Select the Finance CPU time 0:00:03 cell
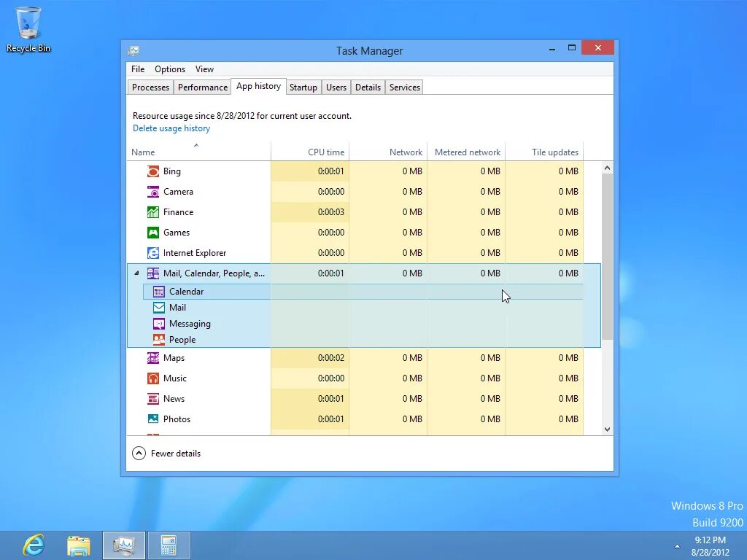 coord(310,212)
